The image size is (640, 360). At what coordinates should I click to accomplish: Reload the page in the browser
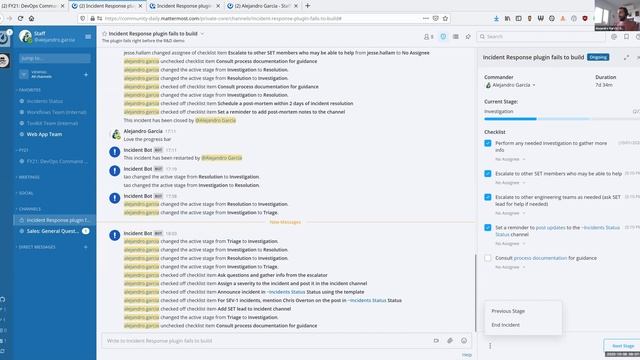(x=20, y=18)
